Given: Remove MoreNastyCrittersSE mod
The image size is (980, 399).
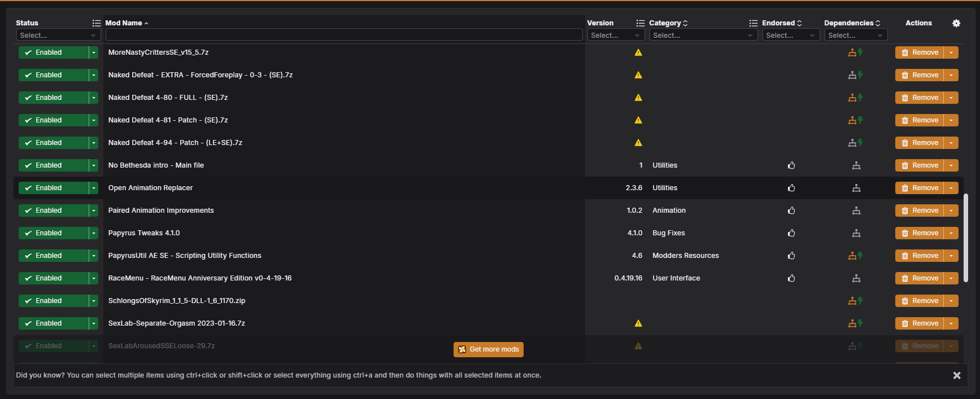Looking at the screenshot, I should [x=920, y=52].
